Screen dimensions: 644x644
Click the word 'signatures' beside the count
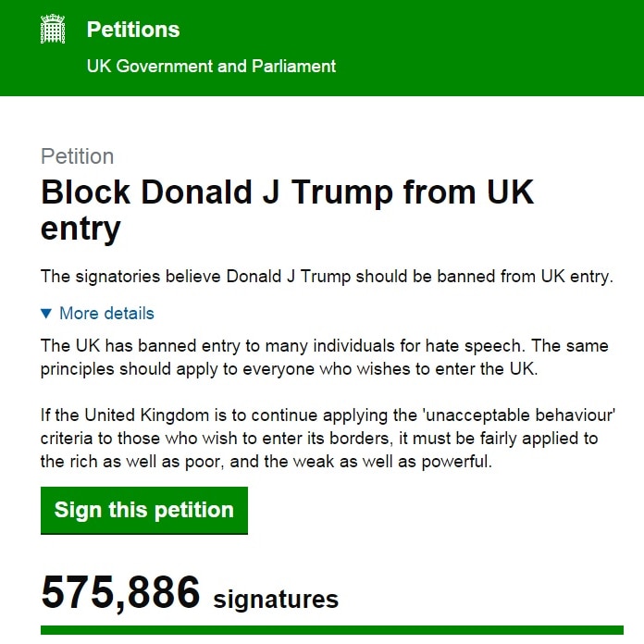pos(276,600)
